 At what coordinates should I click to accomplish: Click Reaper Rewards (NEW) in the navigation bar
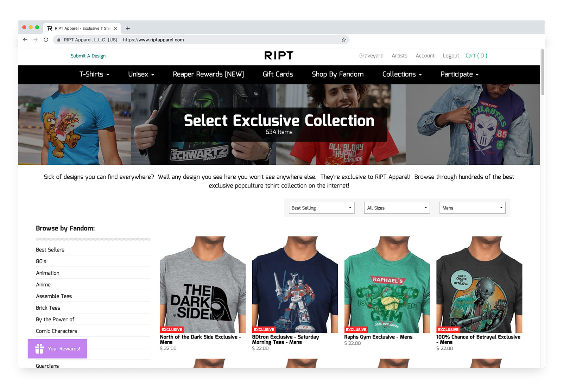click(x=208, y=74)
